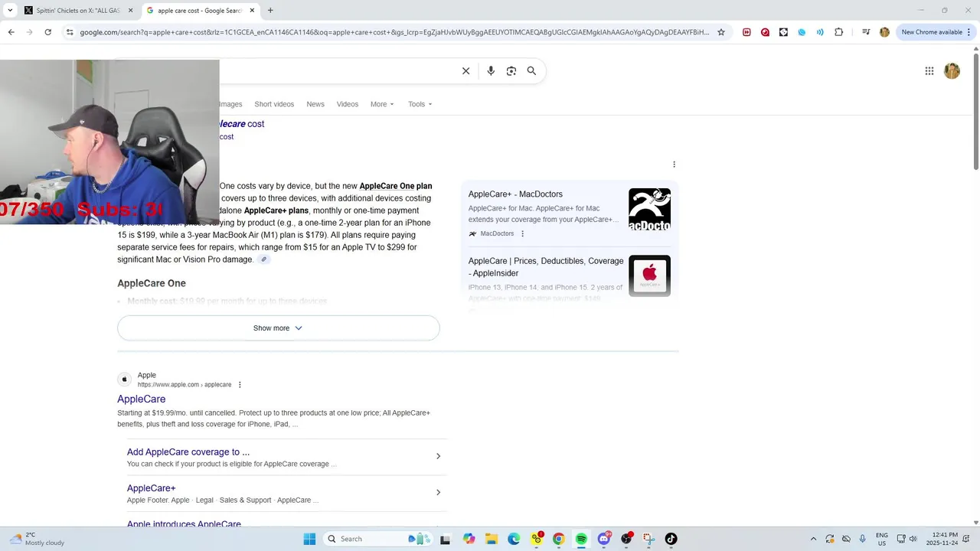Open TikTok from the taskbar

[671, 539]
